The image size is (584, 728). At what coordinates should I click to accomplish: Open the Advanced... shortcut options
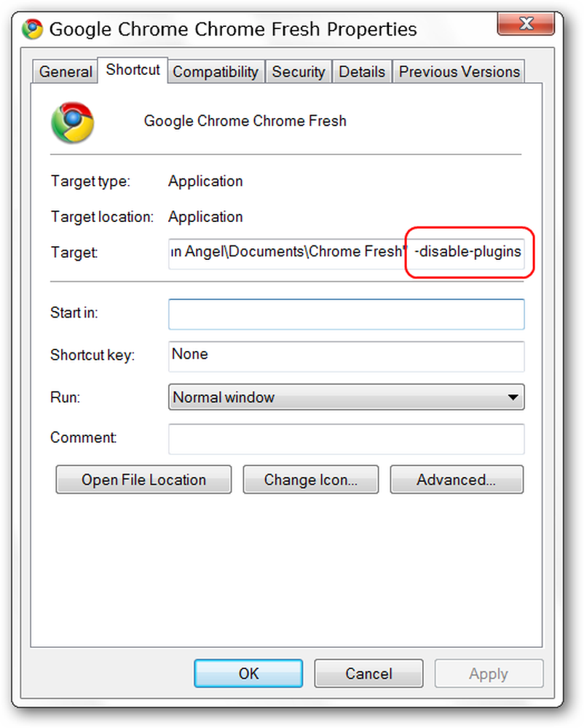[x=457, y=480]
